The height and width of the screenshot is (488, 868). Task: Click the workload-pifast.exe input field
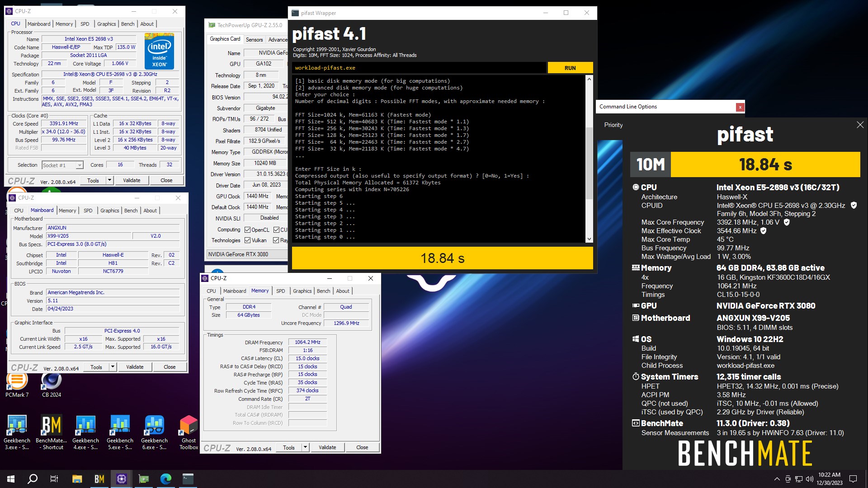(x=419, y=68)
